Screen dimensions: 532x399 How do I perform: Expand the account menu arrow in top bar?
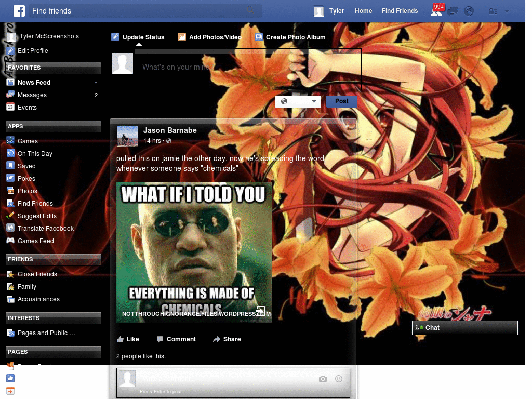point(507,11)
